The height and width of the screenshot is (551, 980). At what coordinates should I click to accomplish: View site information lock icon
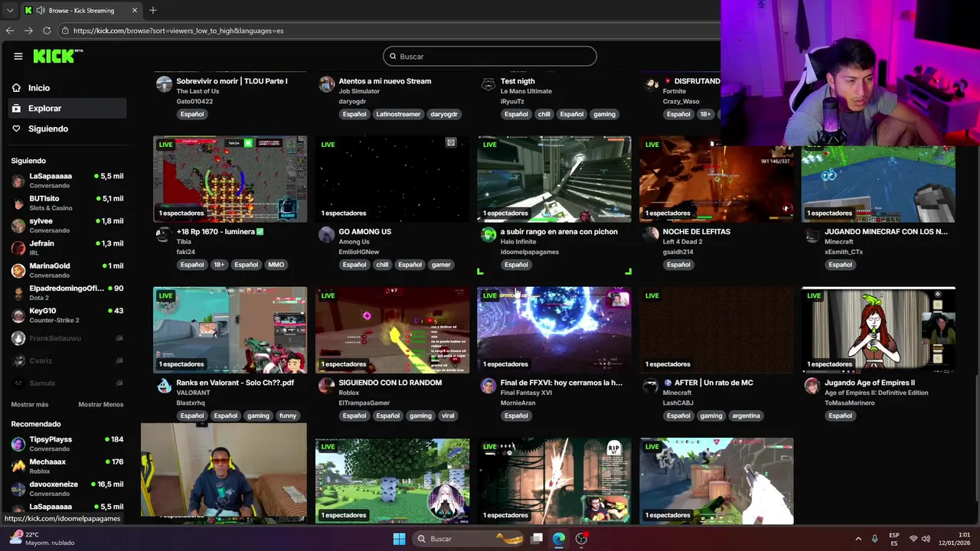(x=66, y=31)
